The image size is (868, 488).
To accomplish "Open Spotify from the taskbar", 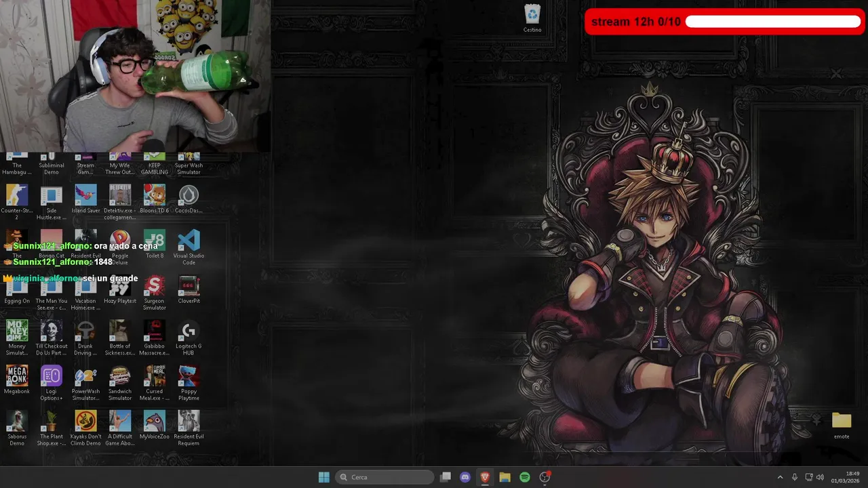I will tap(525, 477).
